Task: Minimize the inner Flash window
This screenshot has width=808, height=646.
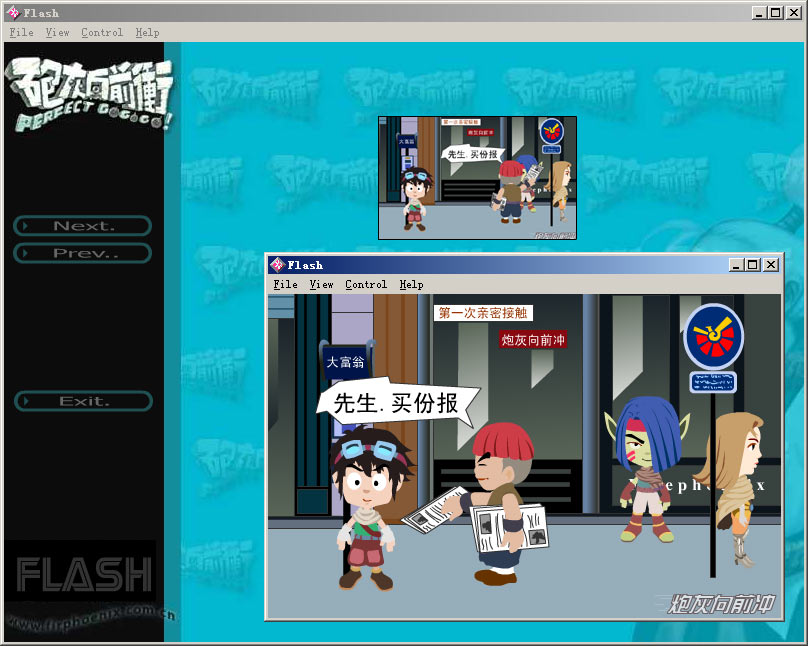Action: pyautogui.click(x=737, y=265)
